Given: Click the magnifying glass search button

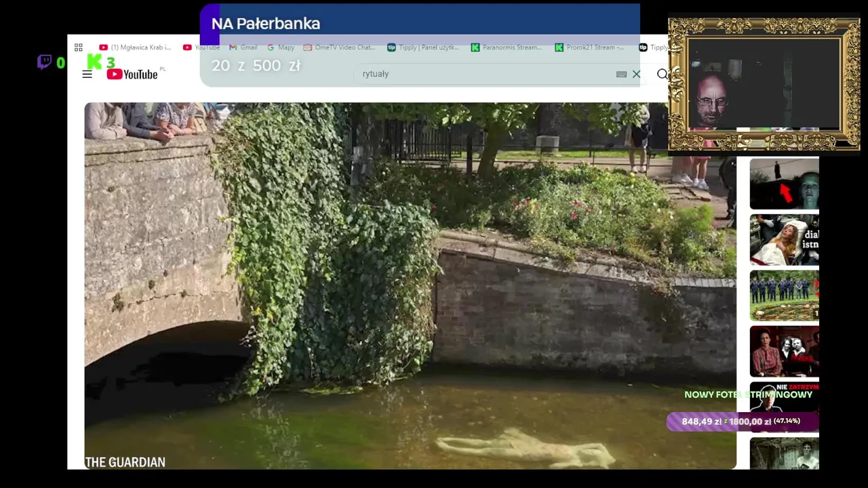Looking at the screenshot, I should tap(663, 74).
